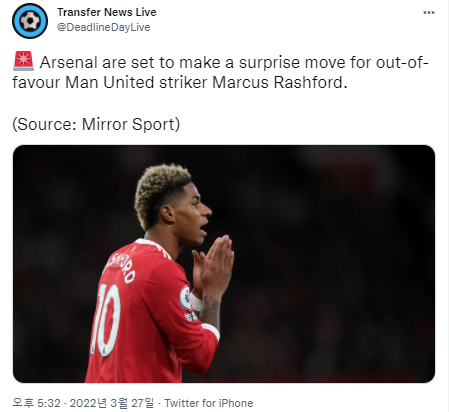
Task: Click the player's clasped hands in photo
Action: 212,267
